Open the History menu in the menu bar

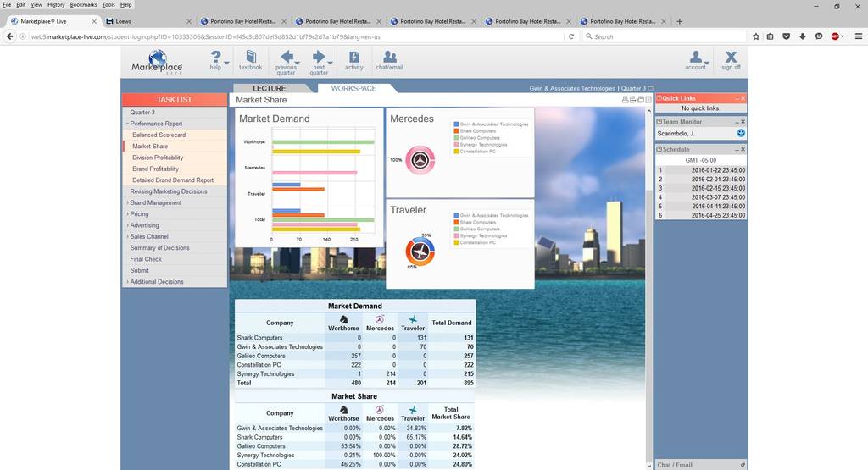56,4
